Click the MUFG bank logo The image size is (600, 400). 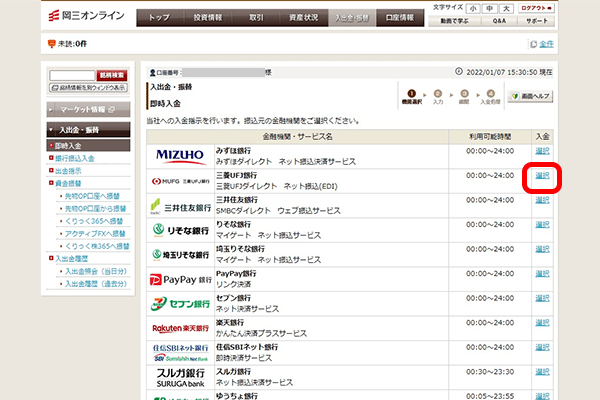180,181
